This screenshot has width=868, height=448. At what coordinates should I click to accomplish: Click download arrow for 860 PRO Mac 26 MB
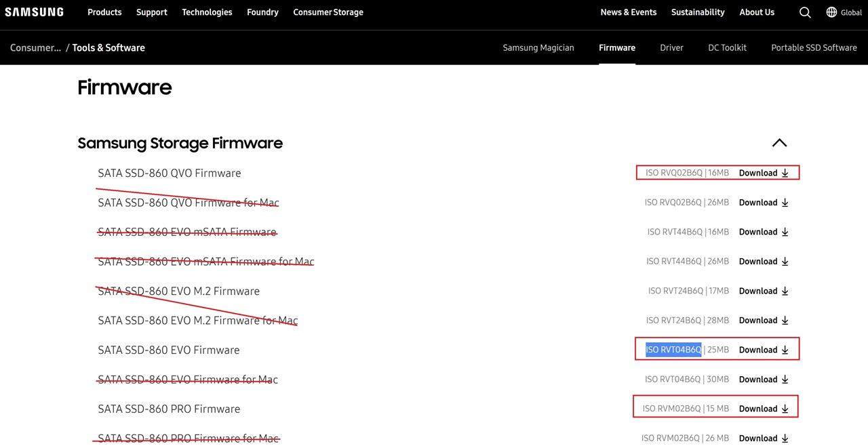coord(785,439)
